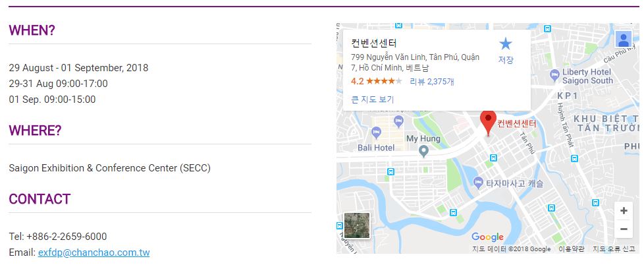Click the exfdp@chanchao.com.tw email link

[94, 252]
